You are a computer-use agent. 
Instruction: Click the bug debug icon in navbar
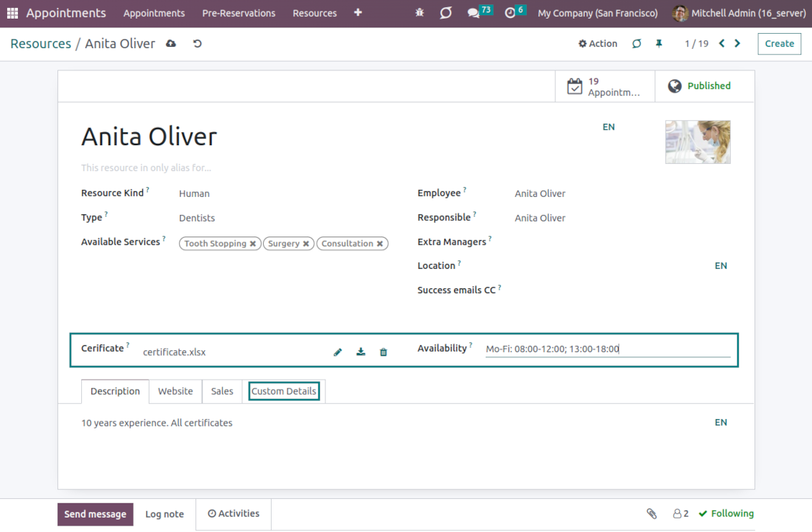tap(420, 13)
